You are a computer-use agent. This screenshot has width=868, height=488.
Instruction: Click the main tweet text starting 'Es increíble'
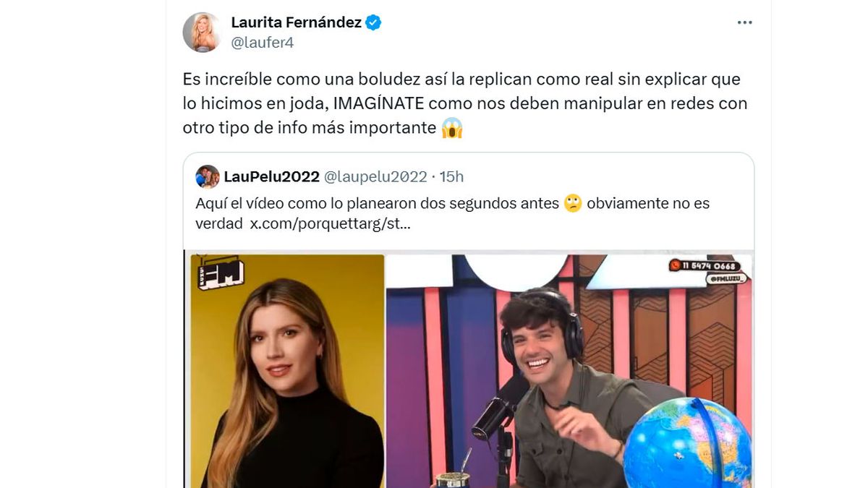click(465, 103)
